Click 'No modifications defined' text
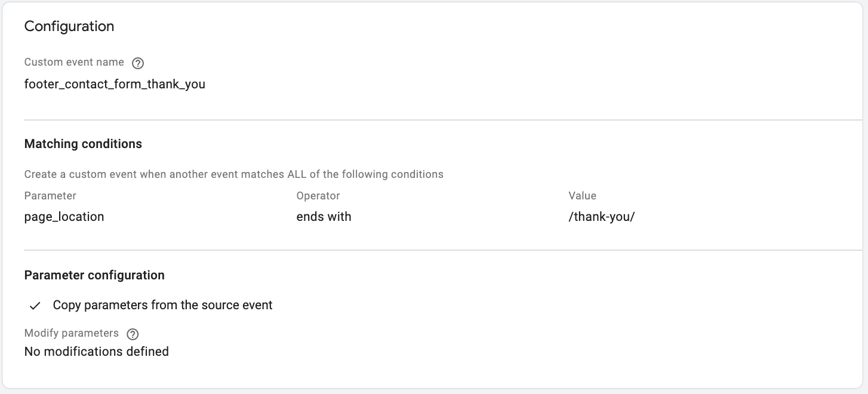868x394 pixels. click(x=97, y=352)
